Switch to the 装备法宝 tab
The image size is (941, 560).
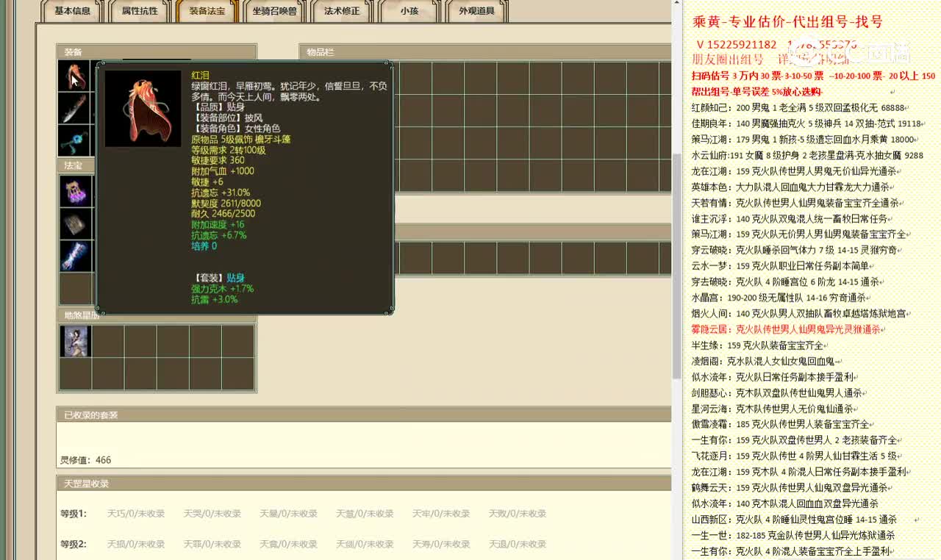(x=207, y=11)
